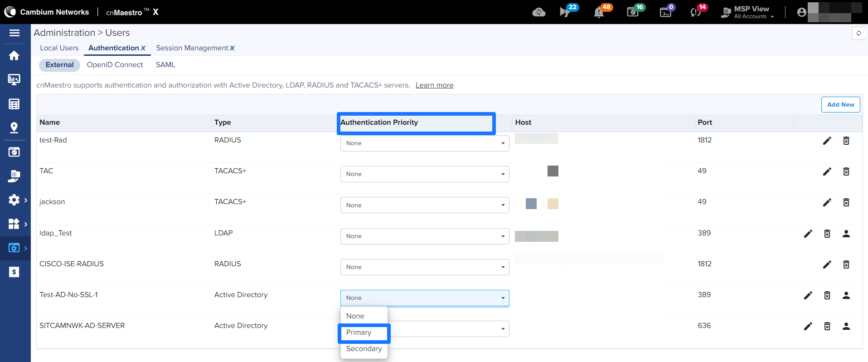Delete the jackson TACACS+ server

pos(846,202)
